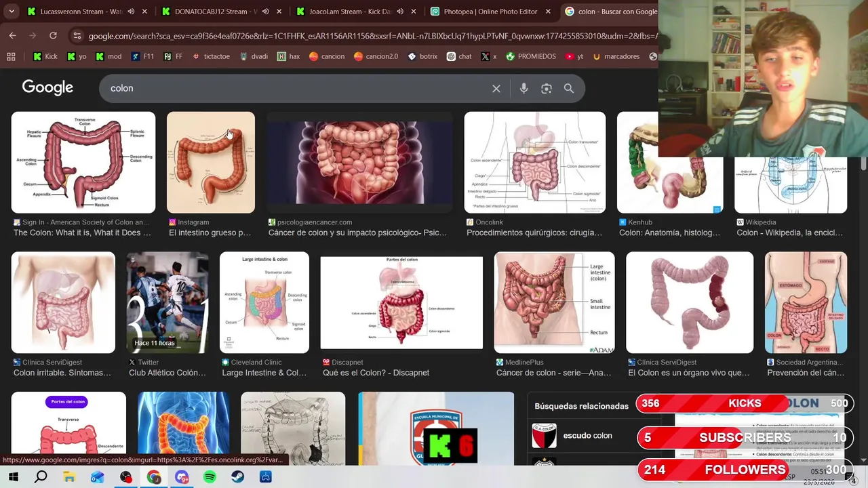Open the botrix bookmark

point(422,56)
